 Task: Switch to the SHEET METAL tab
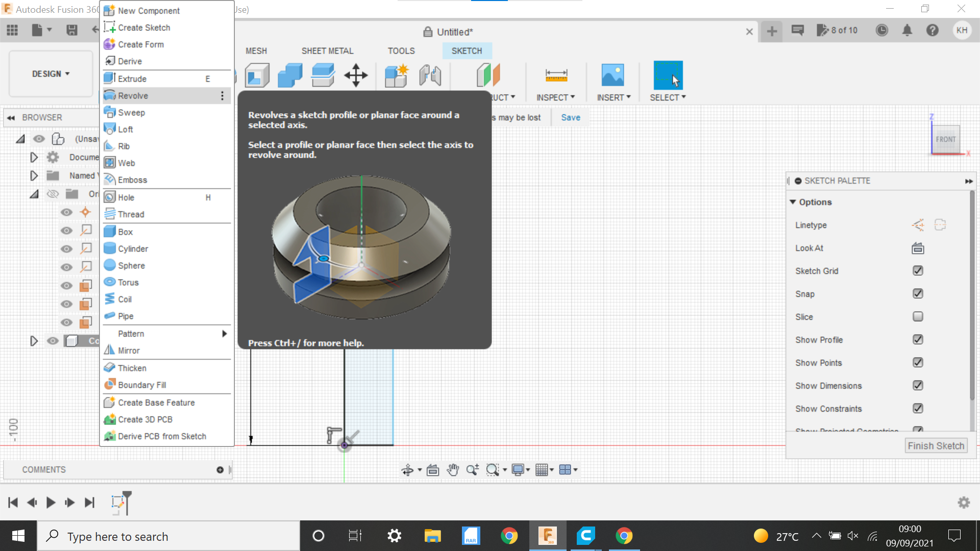(327, 51)
